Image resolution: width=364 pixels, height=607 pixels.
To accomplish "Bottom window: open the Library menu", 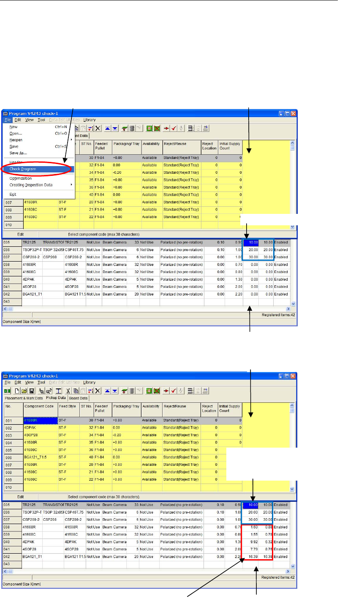I will click(90, 383).
